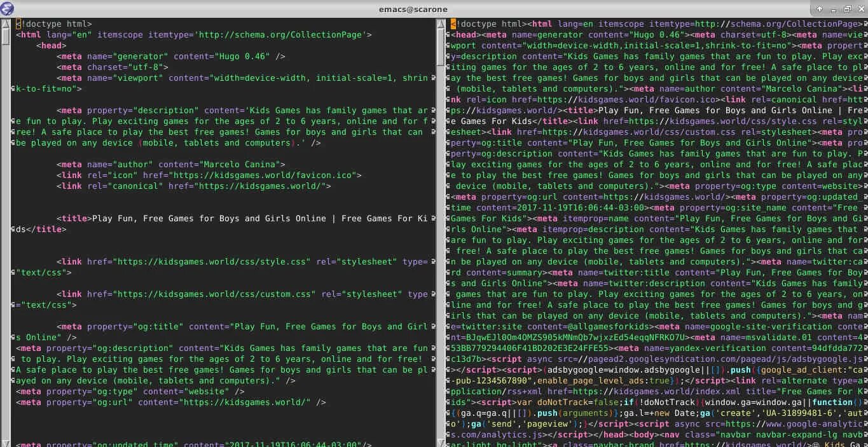Click the left pane scrollbar up arrow

point(5,24)
